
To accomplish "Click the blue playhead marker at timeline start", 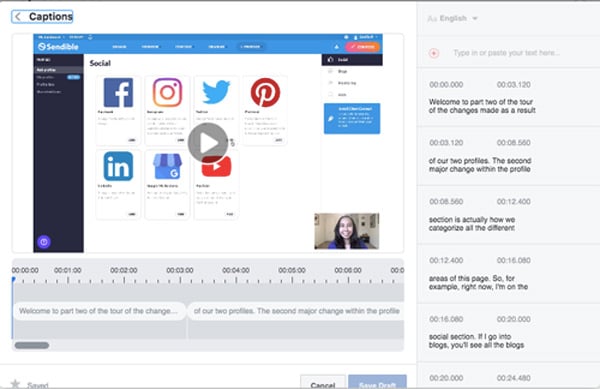I will pyautogui.click(x=13, y=280).
